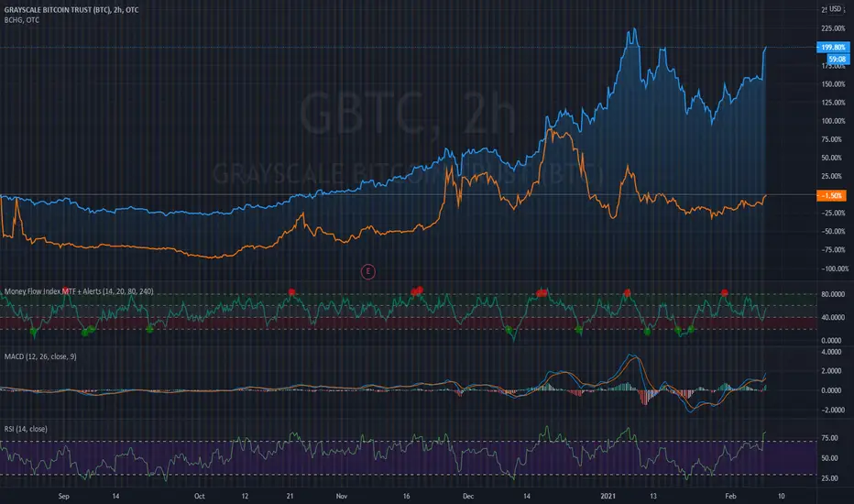Click the Oct label on the time axis
The width and height of the screenshot is (854, 504).
pos(200,497)
